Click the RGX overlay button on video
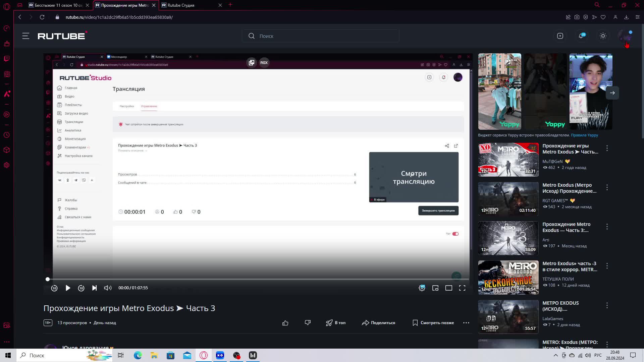Screen dimensions: 644x362 click(264, 63)
